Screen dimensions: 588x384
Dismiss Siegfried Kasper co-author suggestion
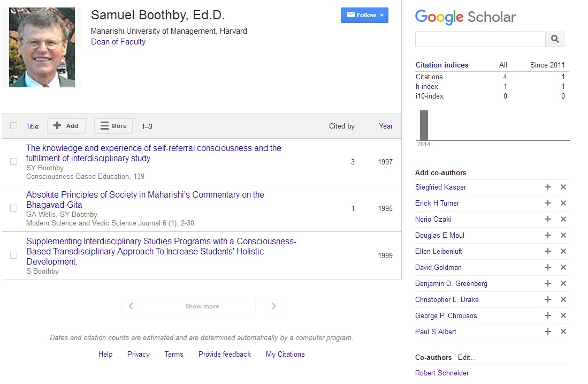[563, 187]
